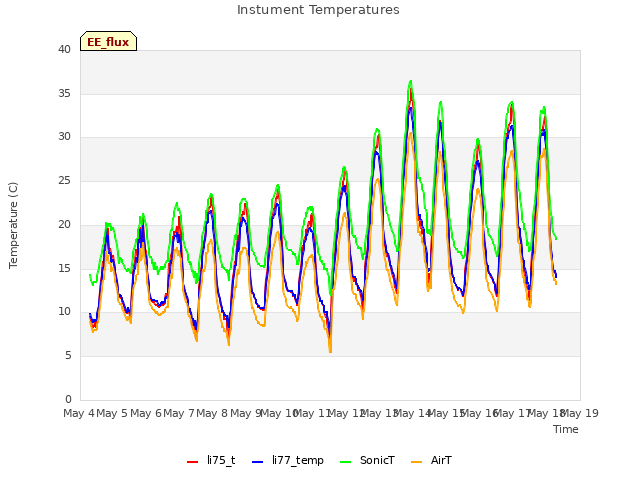Click the 10 y-axis tick label

tap(64, 311)
